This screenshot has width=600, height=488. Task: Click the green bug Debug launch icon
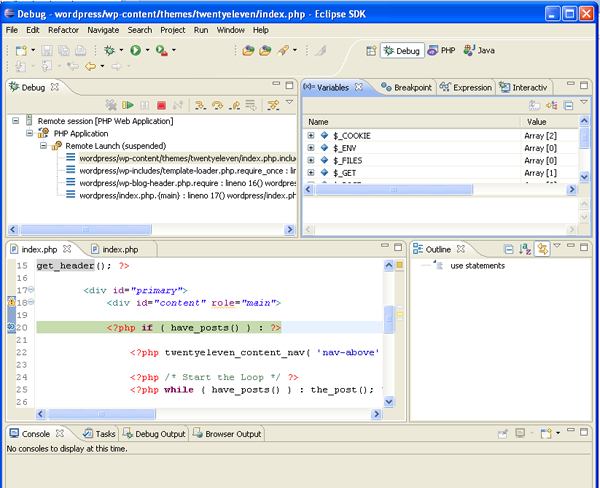click(x=110, y=50)
